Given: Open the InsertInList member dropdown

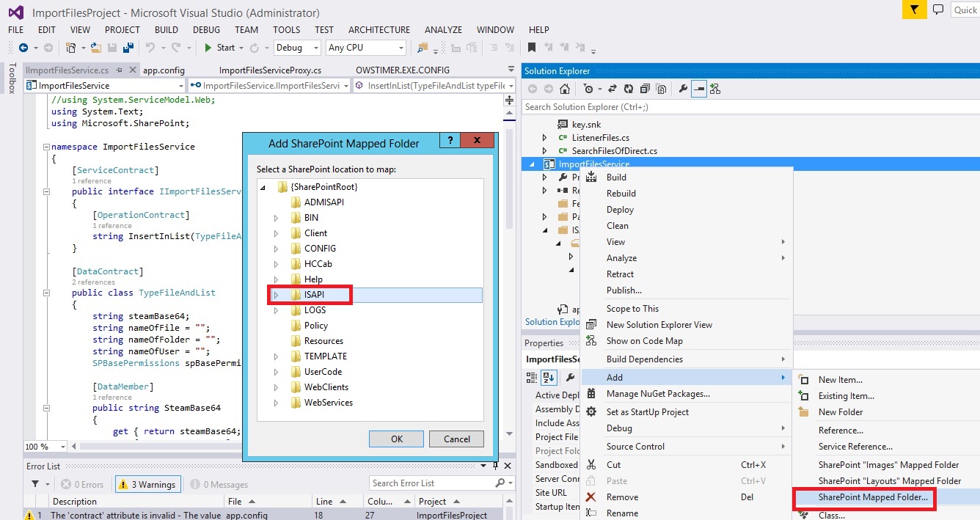Looking at the screenshot, I should pos(434,86).
